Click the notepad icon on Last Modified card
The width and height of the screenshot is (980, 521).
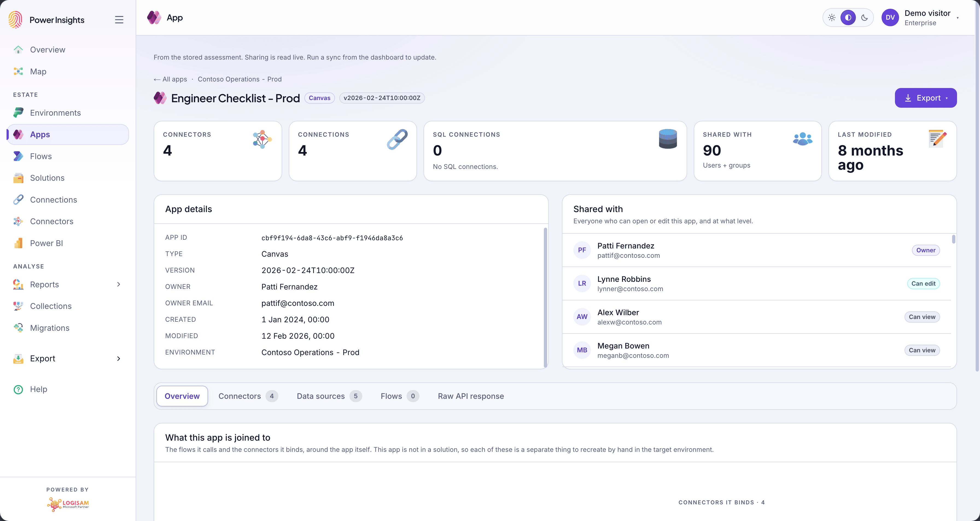[x=937, y=138]
